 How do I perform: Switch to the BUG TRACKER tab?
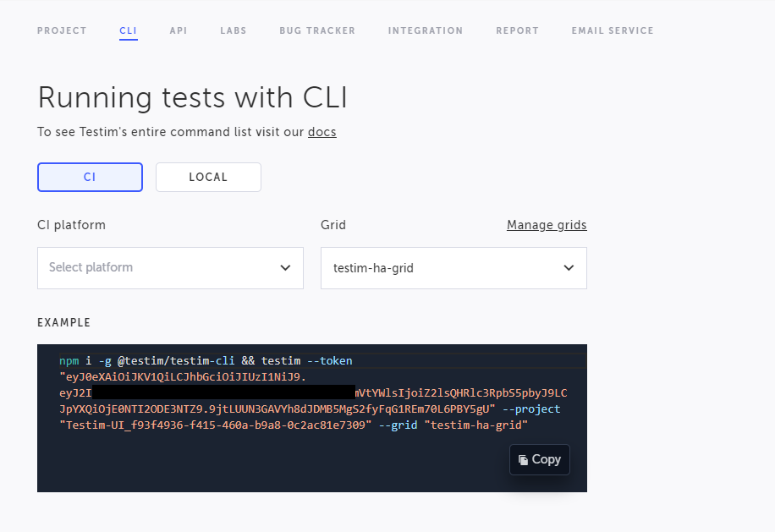[316, 30]
